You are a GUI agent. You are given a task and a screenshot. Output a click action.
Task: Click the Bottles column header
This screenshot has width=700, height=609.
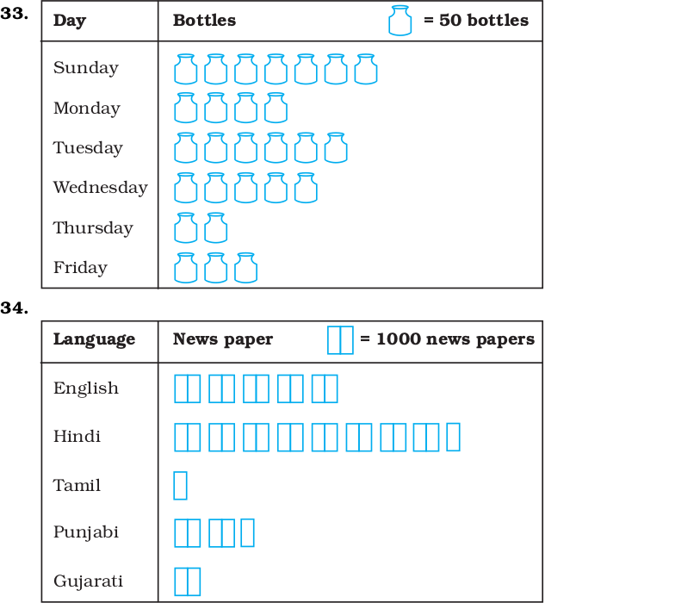coord(204,21)
